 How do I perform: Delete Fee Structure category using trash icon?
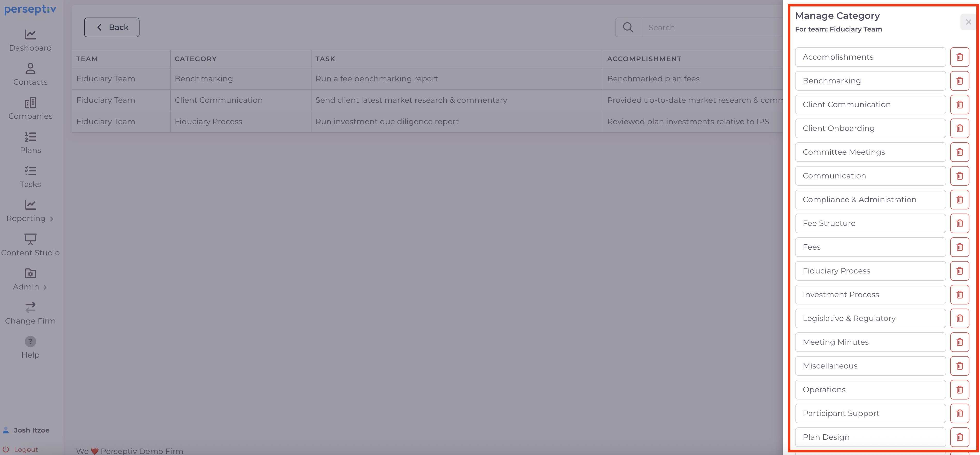point(959,223)
